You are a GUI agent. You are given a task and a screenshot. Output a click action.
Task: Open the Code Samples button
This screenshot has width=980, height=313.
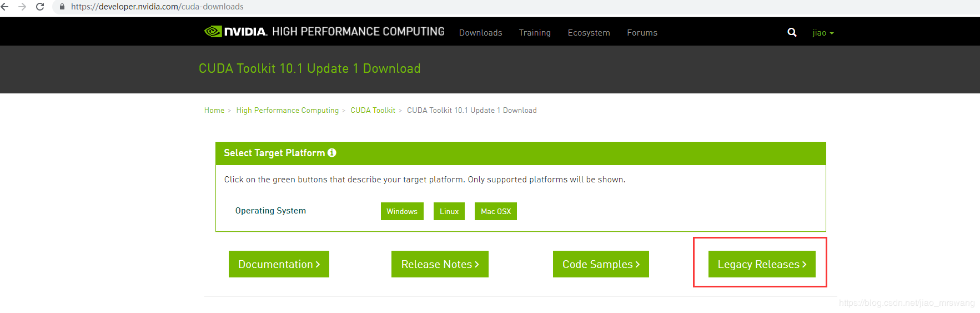click(601, 264)
